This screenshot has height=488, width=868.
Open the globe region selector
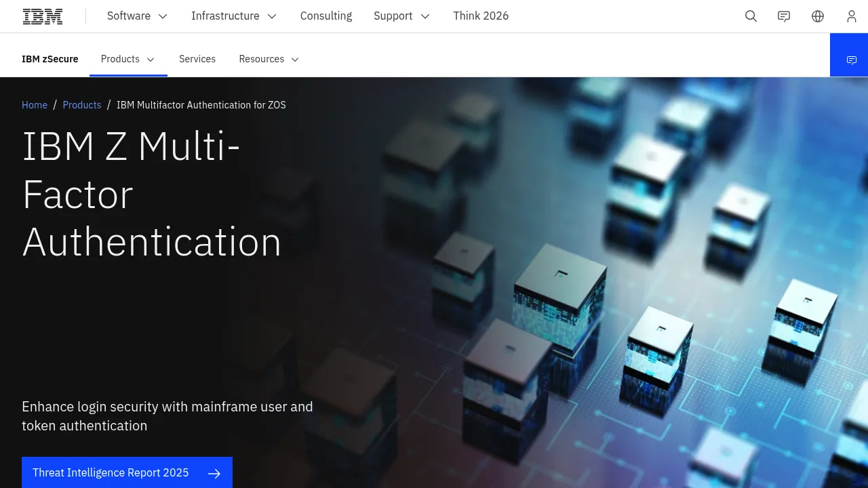click(818, 16)
